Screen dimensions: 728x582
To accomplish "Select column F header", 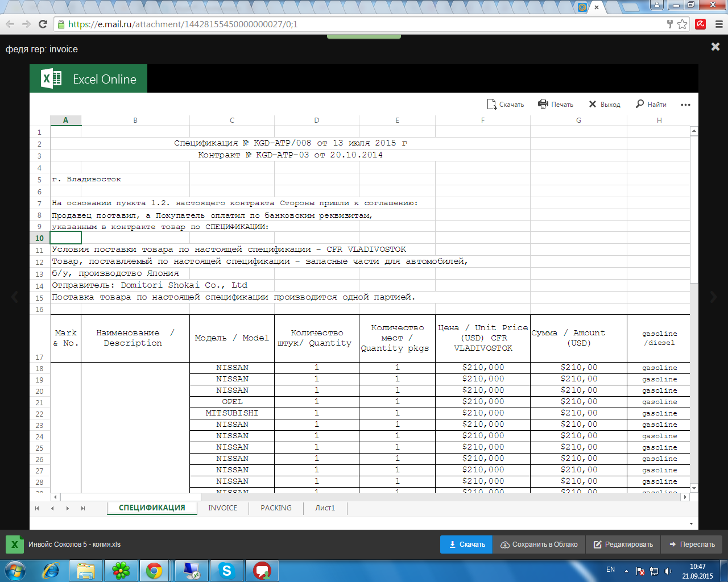I will click(x=483, y=120).
